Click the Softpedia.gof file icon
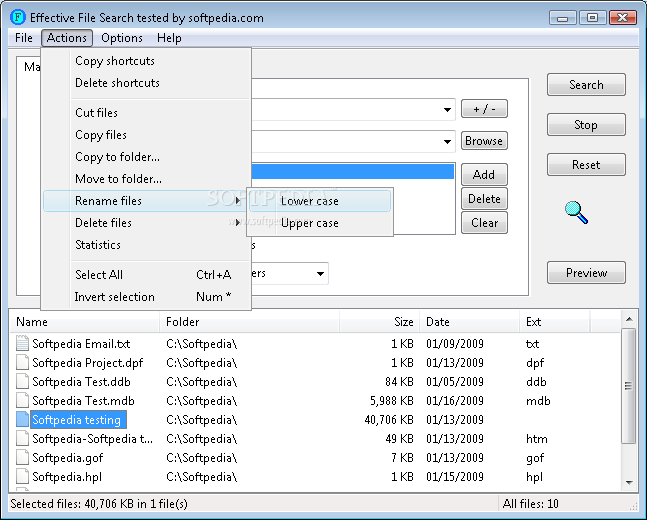Image resolution: width=647 pixels, height=520 pixels. (22, 457)
